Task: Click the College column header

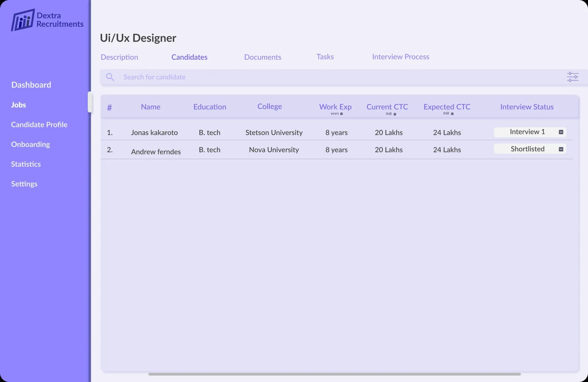Action: tap(270, 107)
